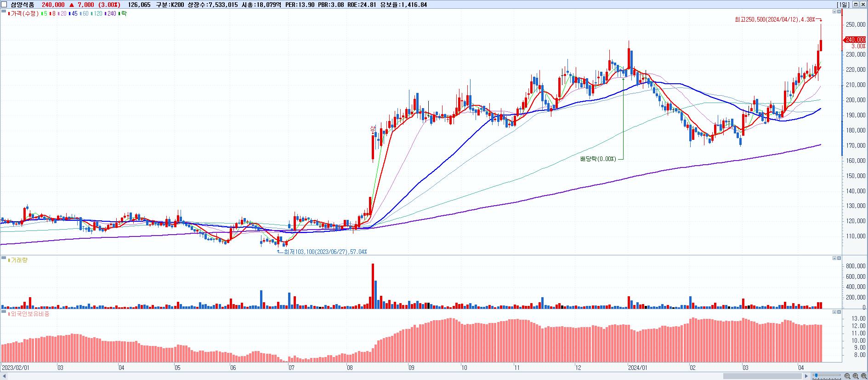Click the legend collapse icon in the price pane
Image resolution: width=868 pixels, height=380 pixels.
[4, 12]
